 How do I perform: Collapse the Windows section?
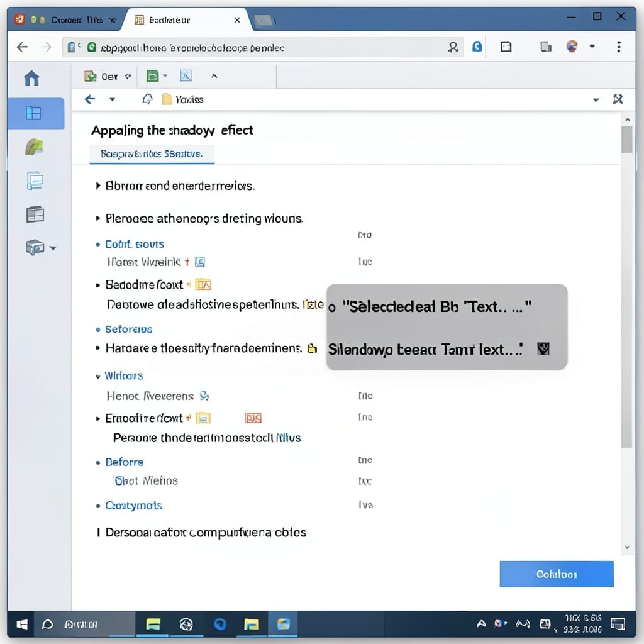(x=97, y=376)
